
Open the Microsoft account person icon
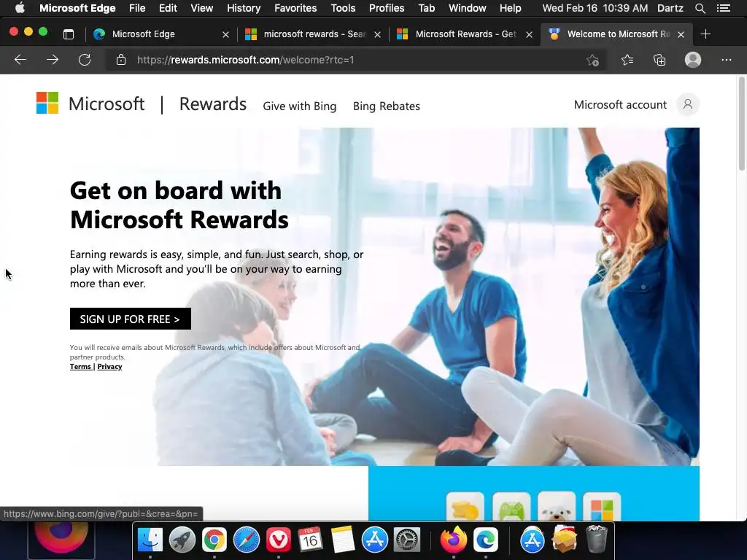point(687,104)
